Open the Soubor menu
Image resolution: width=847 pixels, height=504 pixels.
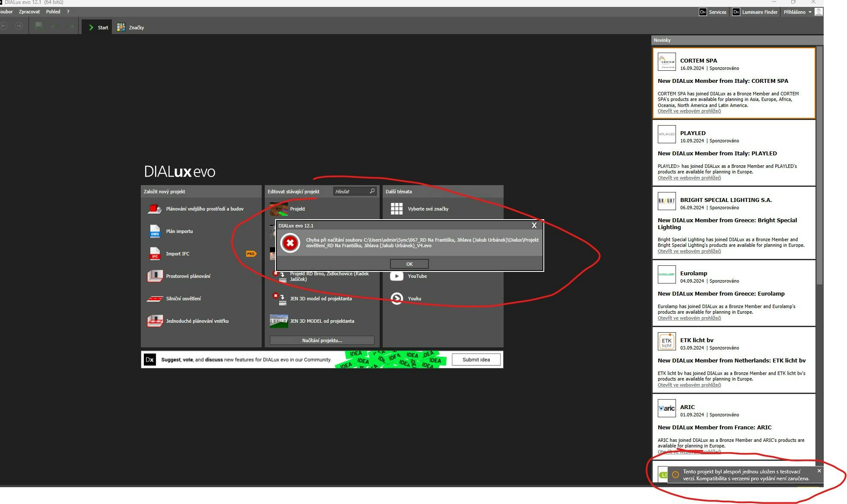pyautogui.click(x=6, y=12)
